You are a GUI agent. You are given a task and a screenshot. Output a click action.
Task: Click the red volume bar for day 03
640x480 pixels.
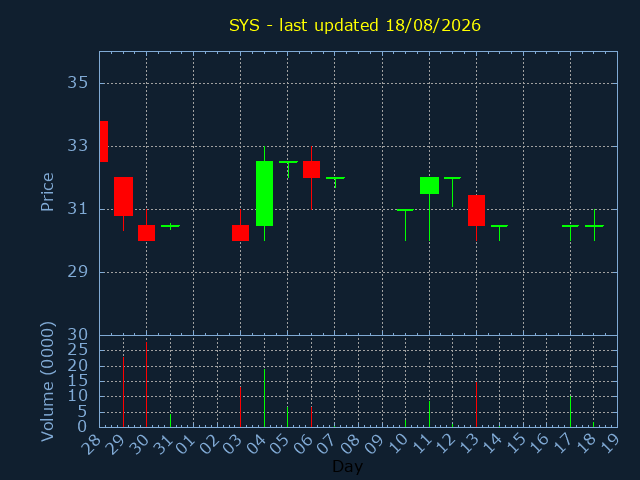click(x=240, y=407)
